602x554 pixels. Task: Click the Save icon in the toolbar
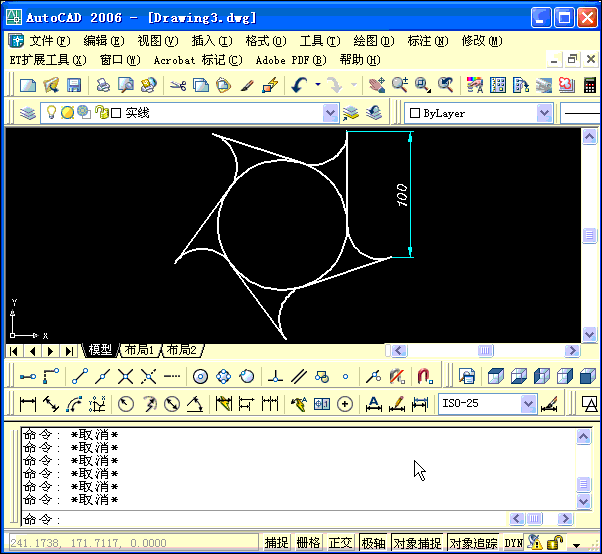tap(74, 86)
